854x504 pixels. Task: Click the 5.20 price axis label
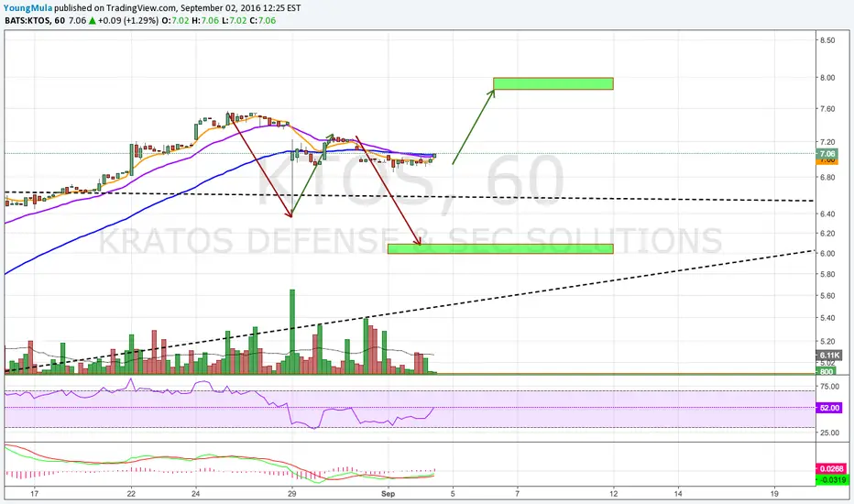[x=827, y=342]
